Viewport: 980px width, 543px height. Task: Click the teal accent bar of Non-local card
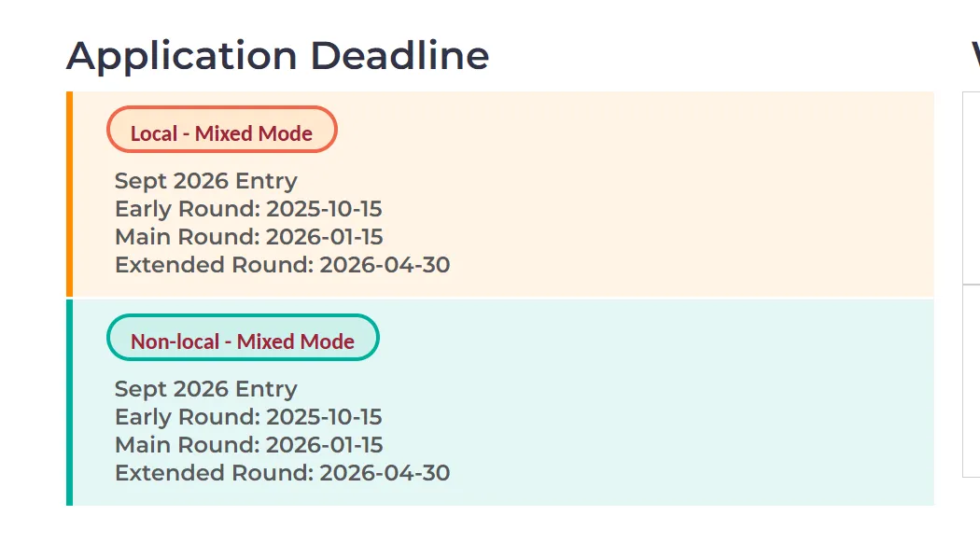69,402
